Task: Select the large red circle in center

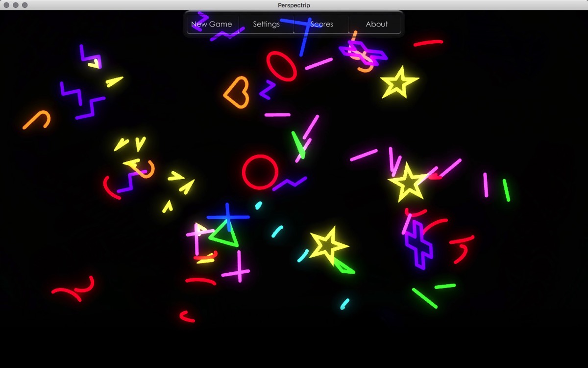Action: [x=260, y=172]
